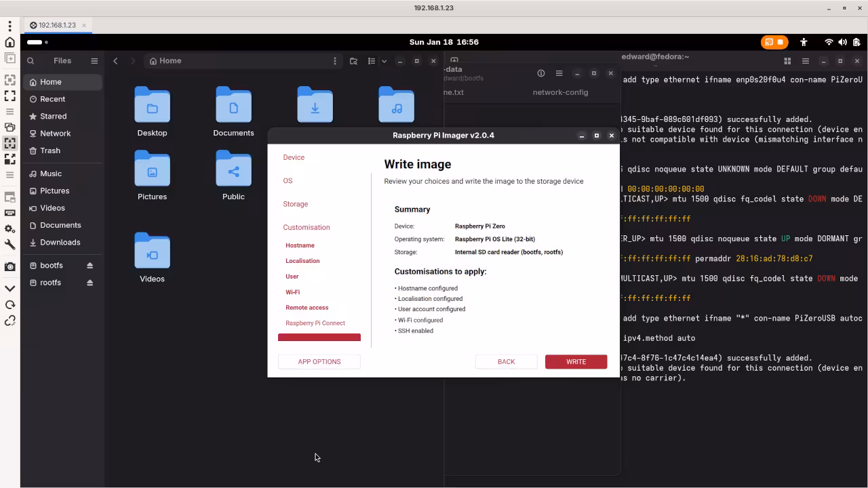Expand the chevron at bottom of left dock
Viewport: 868px width, 488px height.
click(10, 287)
